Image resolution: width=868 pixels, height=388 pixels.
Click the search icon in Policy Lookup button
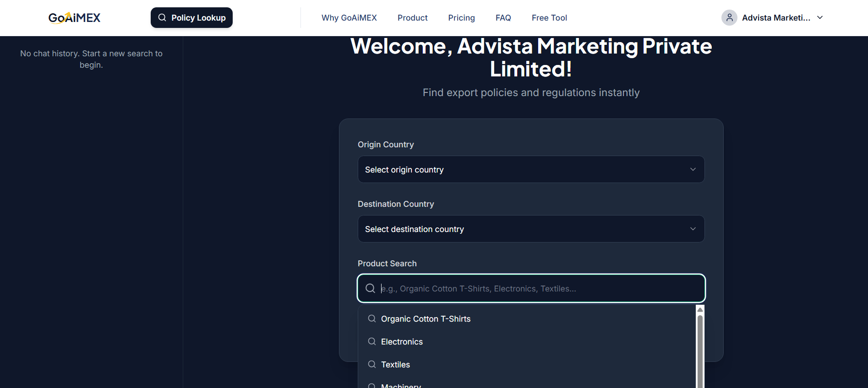tap(162, 17)
